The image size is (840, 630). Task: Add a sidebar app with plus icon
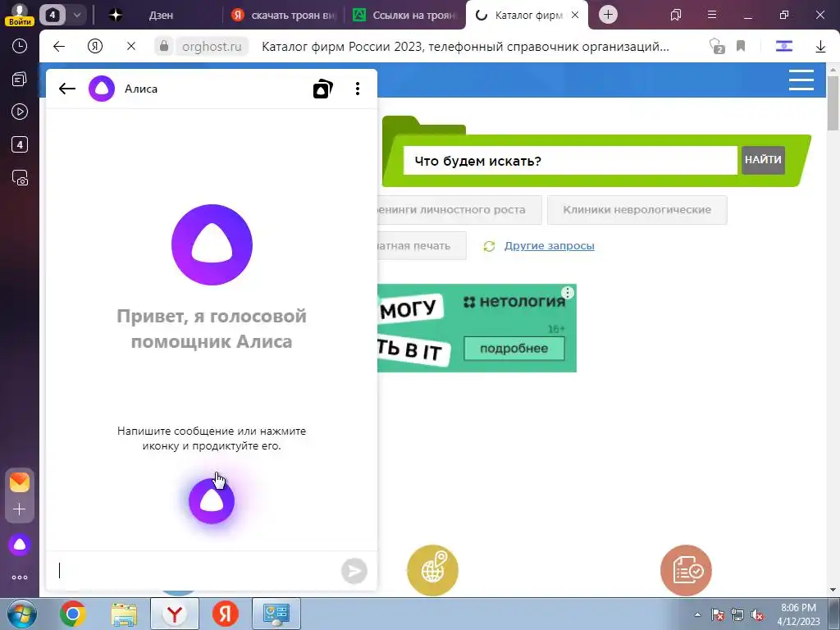tap(20, 509)
